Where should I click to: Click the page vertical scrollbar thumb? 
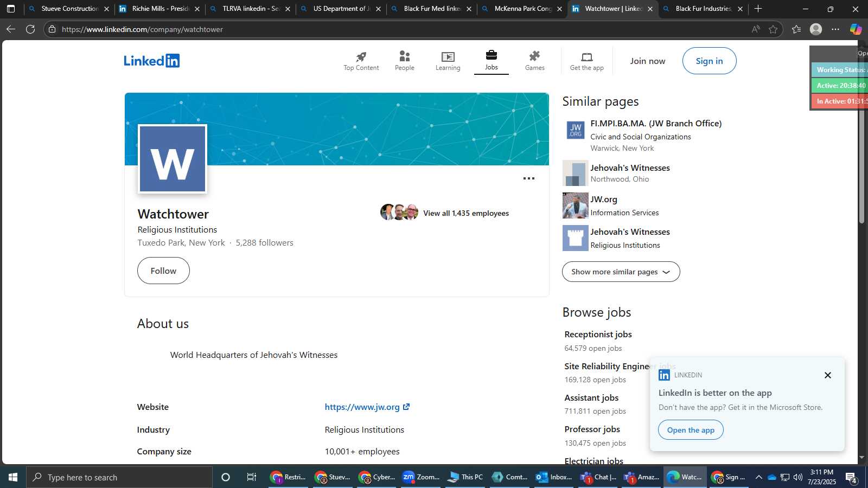tap(861, 136)
